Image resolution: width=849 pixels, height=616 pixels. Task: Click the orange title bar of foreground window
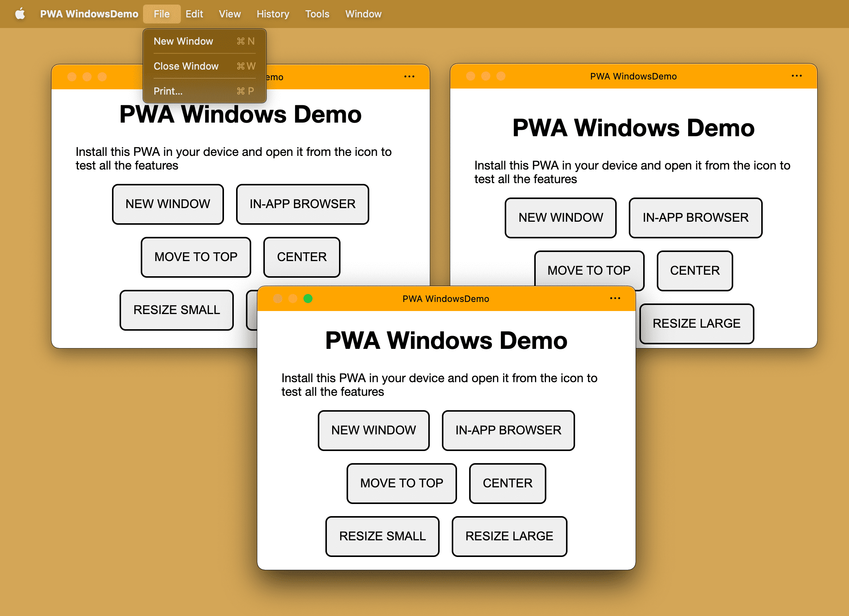pyautogui.click(x=446, y=299)
